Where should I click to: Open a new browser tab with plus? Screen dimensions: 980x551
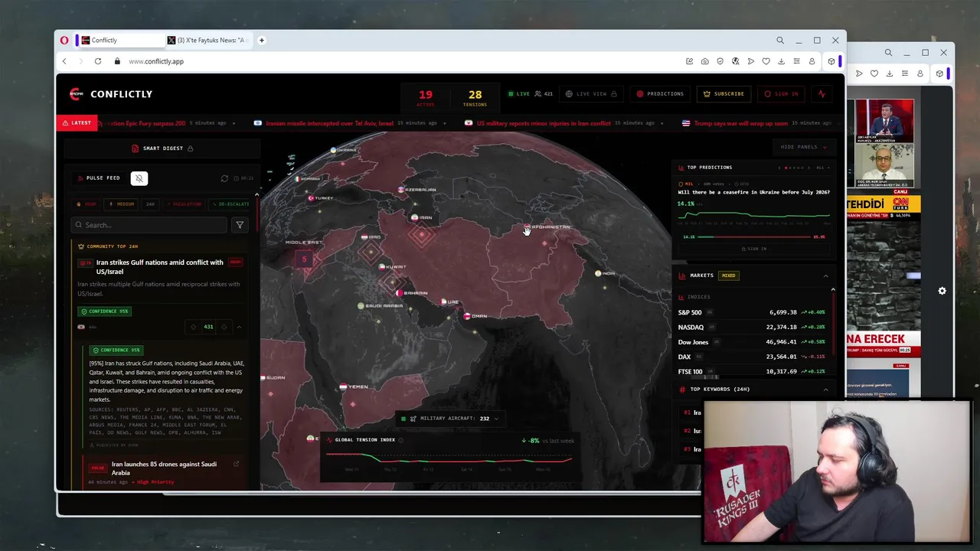262,41
